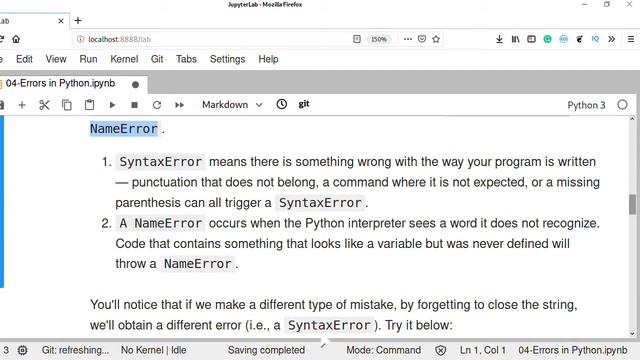This screenshot has height=360, width=640.
Task: Restart the kernel
Action: click(x=157, y=105)
